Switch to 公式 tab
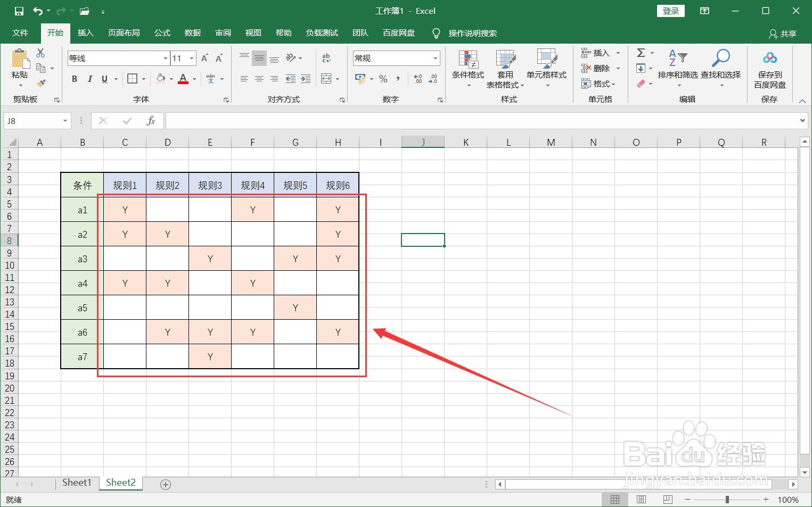This screenshot has width=812, height=507. [x=162, y=33]
